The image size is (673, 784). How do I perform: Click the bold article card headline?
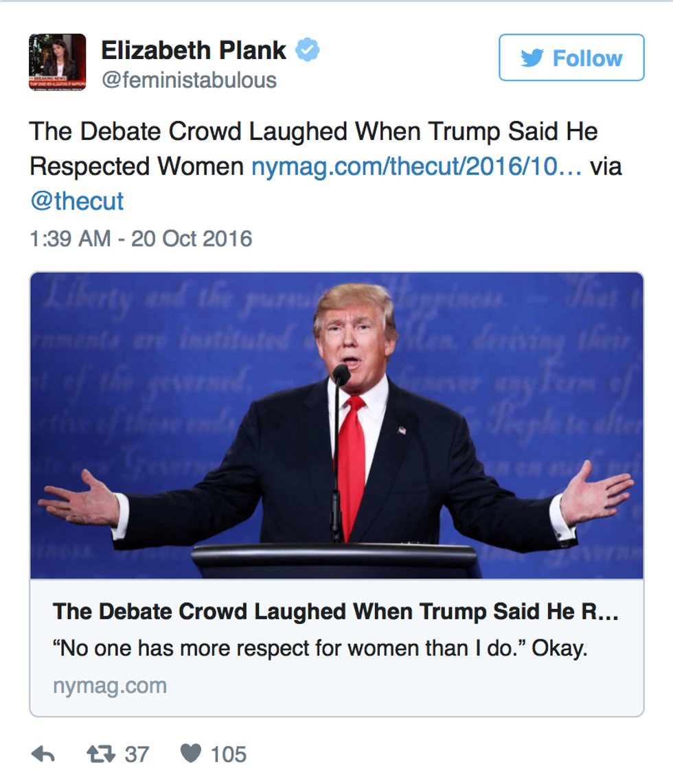click(336, 612)
